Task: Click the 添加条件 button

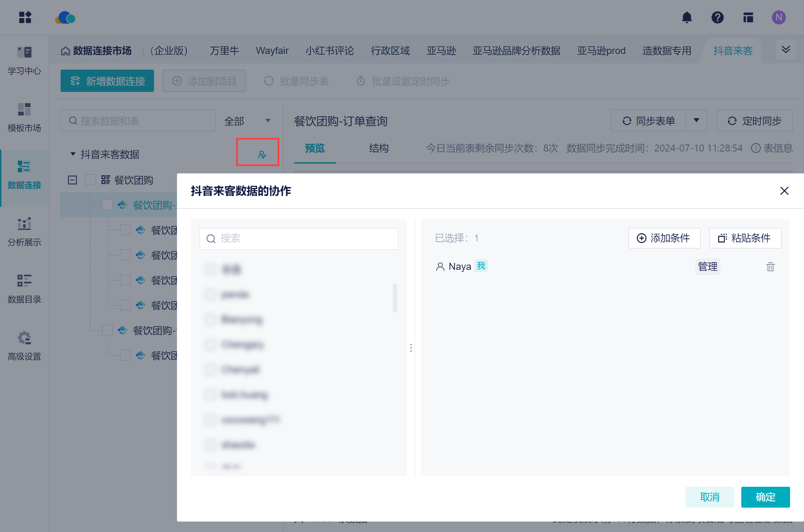Action: click(x=664, y=238)
